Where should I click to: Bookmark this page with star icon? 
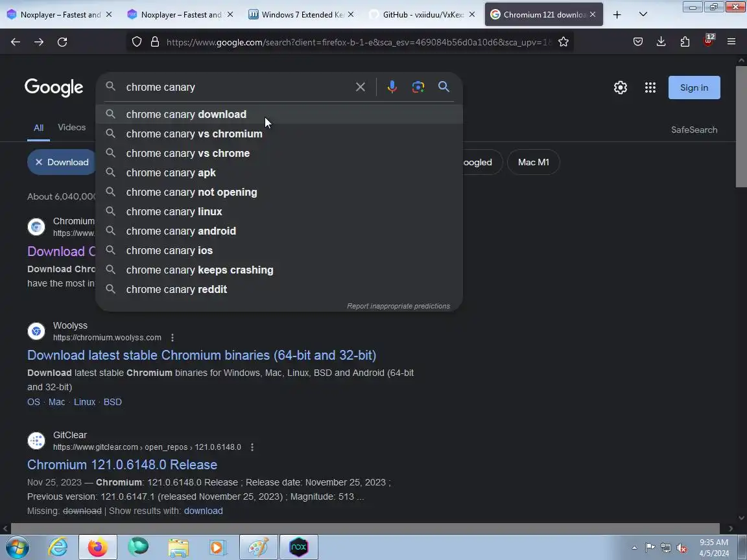pos(563,42)
